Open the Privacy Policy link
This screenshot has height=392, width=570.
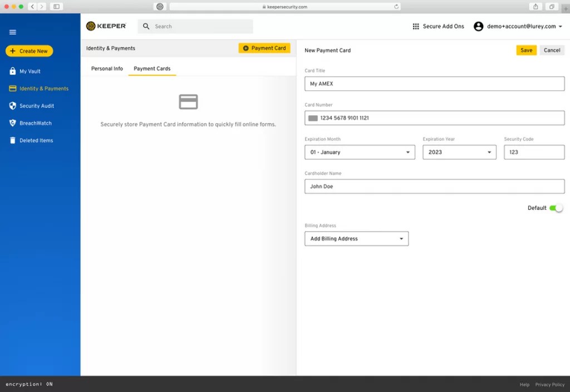[549, 384]
